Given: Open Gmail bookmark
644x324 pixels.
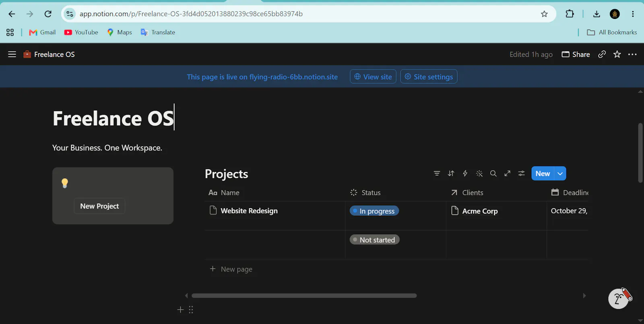Looking at the screenshot, I should coord(42,32).
